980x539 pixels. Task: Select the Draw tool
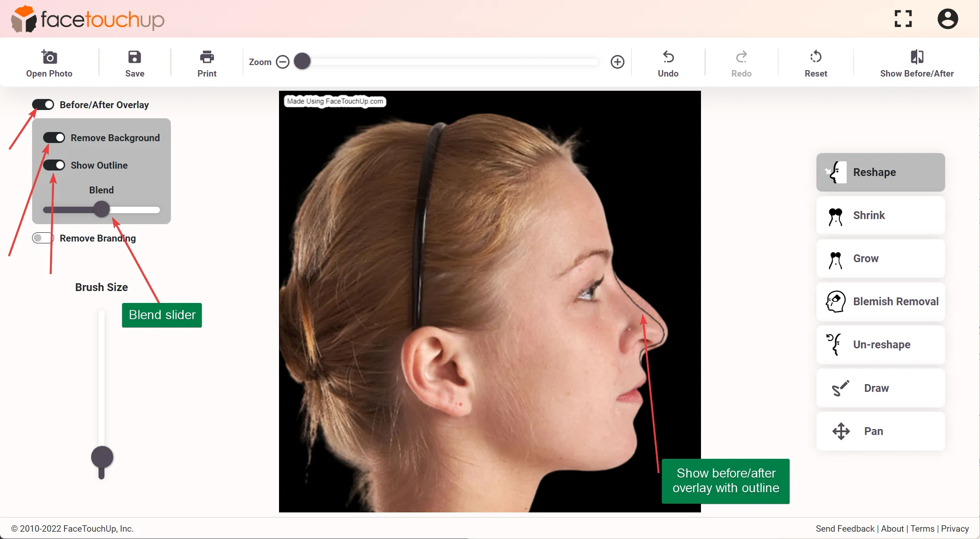[879, 387]
